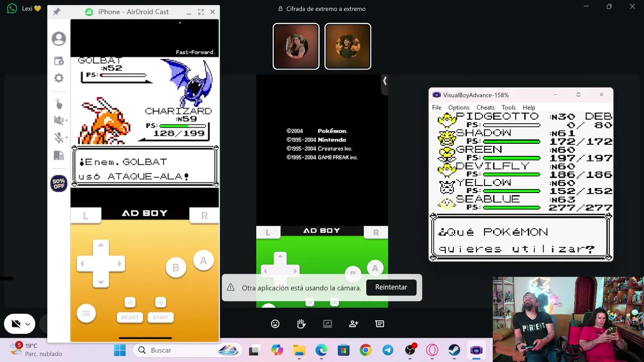Expand camera options chevron in call
The width and height of the screenshot is (644, 362).
[x=28, y=324]
